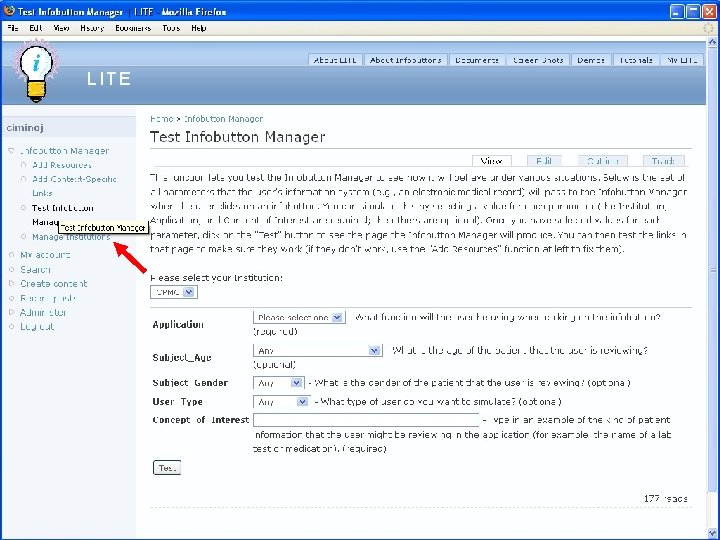Expand the Administer sidebar item

pos(11,312)
